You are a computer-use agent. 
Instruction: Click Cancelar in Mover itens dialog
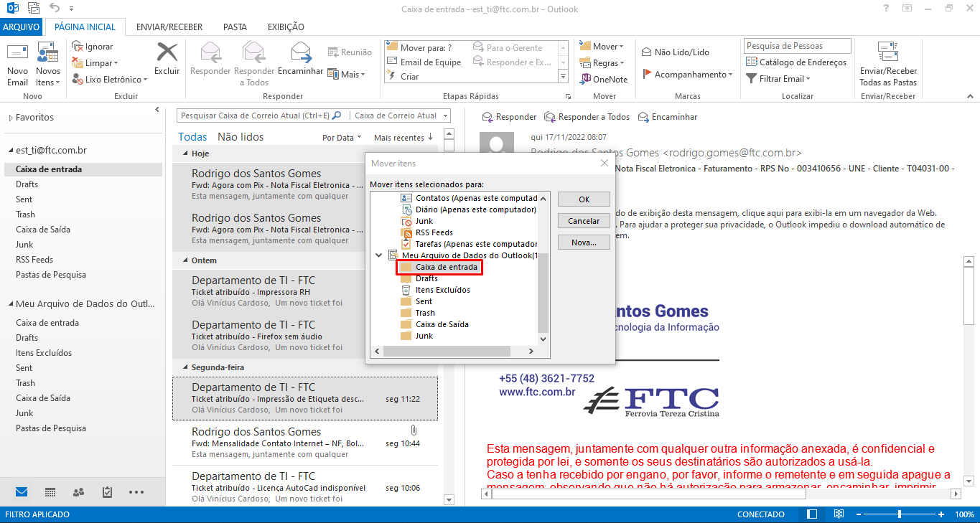(x=584, y=221)
